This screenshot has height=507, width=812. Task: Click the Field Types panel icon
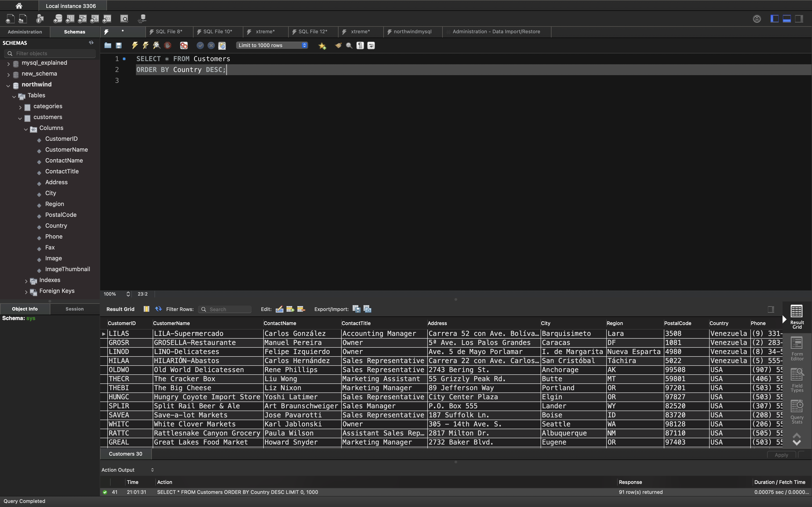coord(797,380)
